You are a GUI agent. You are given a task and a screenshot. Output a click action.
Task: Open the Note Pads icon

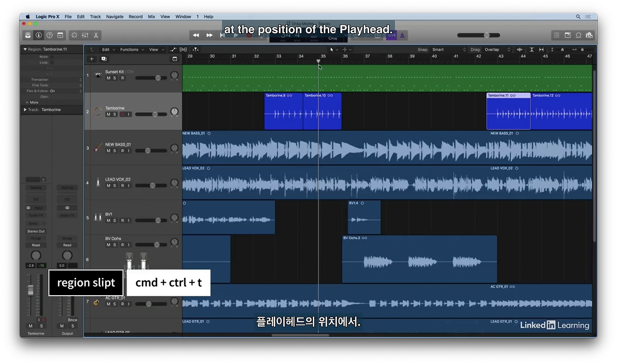coord(567,35)
